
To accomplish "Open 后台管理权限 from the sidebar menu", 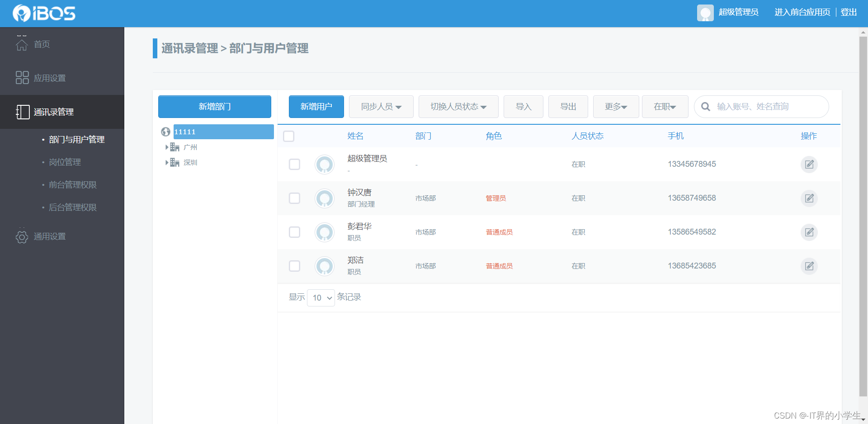I will tap(73, 207).
